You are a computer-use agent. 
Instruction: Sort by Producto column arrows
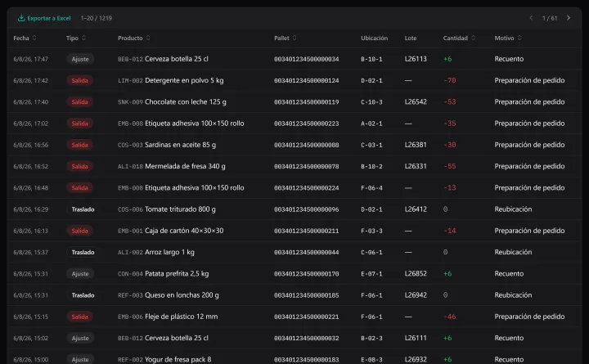click(148, 38)
